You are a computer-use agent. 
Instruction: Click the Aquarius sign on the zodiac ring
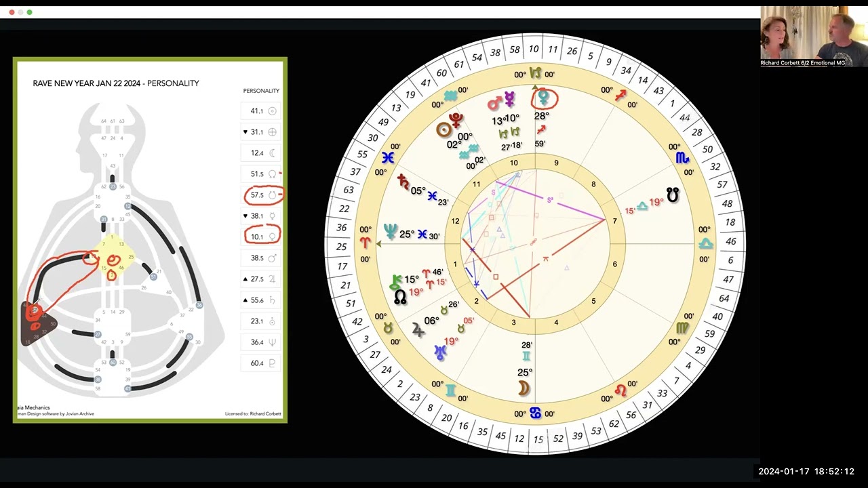click(451, 96)
